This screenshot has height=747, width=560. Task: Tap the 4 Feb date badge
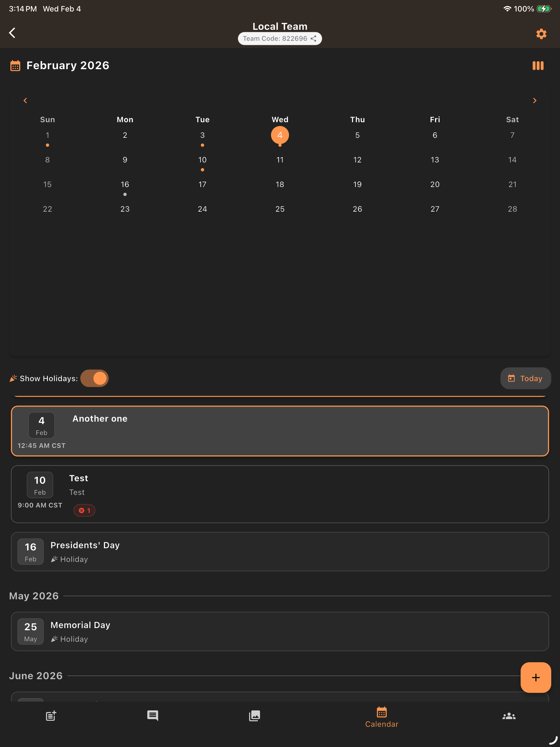(42, 425)
